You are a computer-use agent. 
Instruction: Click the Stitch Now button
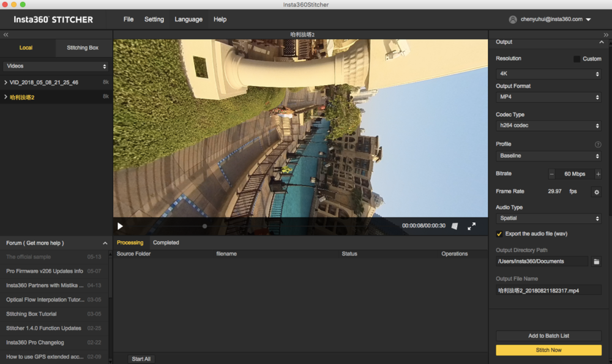coord(548,350)
